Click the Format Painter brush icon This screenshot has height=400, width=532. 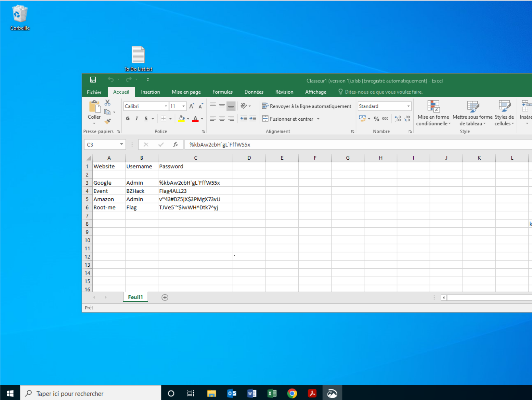click(x=107, y=121)
